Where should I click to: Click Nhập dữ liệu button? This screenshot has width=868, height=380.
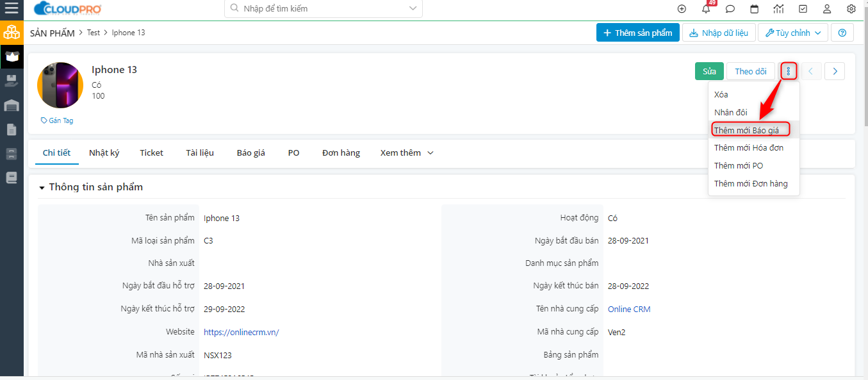point(718,33)
